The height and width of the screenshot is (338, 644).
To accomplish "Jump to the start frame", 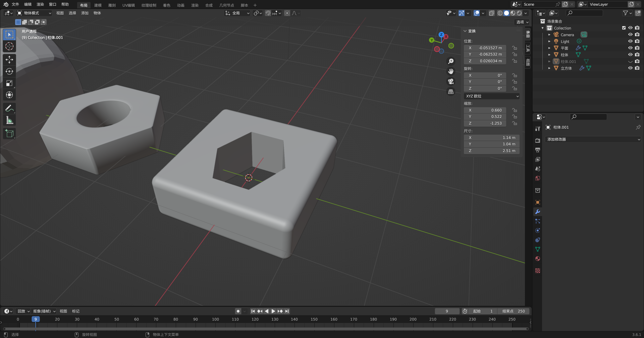I will [x=253, y=311].
